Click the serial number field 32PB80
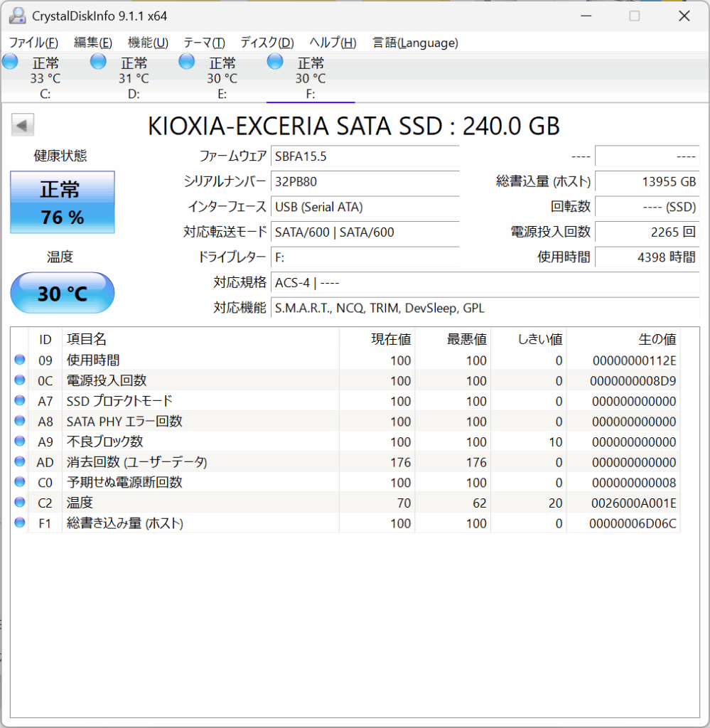710x728 pixels. click(365, 181)
